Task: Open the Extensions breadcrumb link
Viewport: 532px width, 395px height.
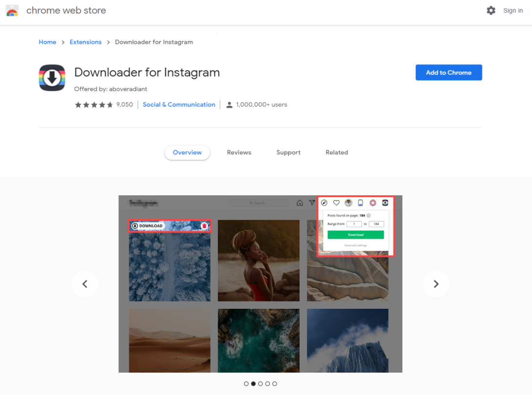Action: click(86, 42)
